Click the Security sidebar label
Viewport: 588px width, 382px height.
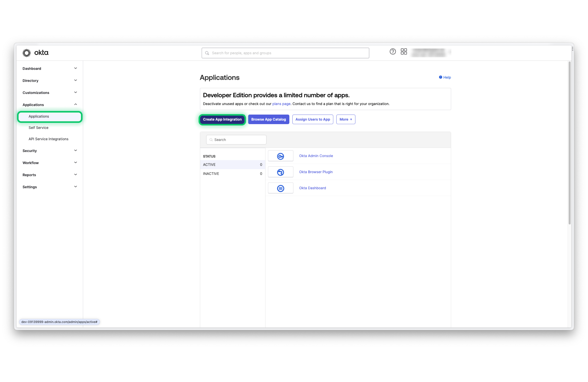point(30,151)
